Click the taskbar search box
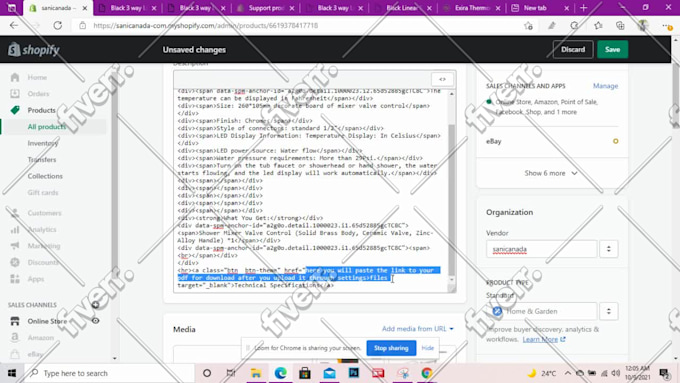Screen dimensions: 680x383 (x=108, y=373)
